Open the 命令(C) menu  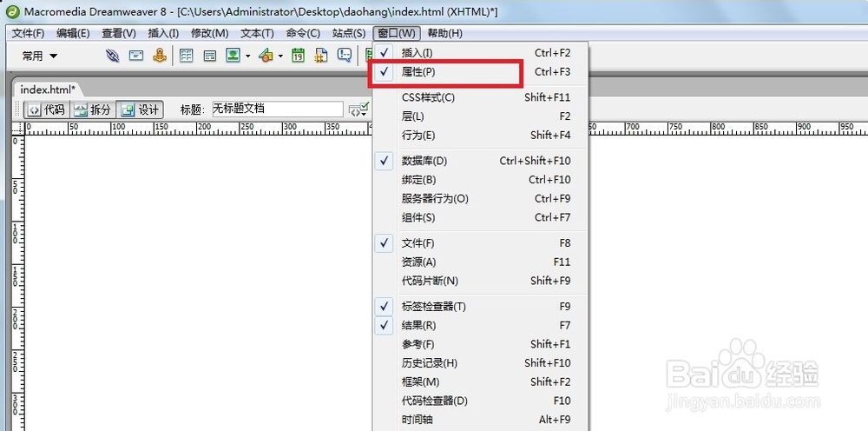[303, 33]
